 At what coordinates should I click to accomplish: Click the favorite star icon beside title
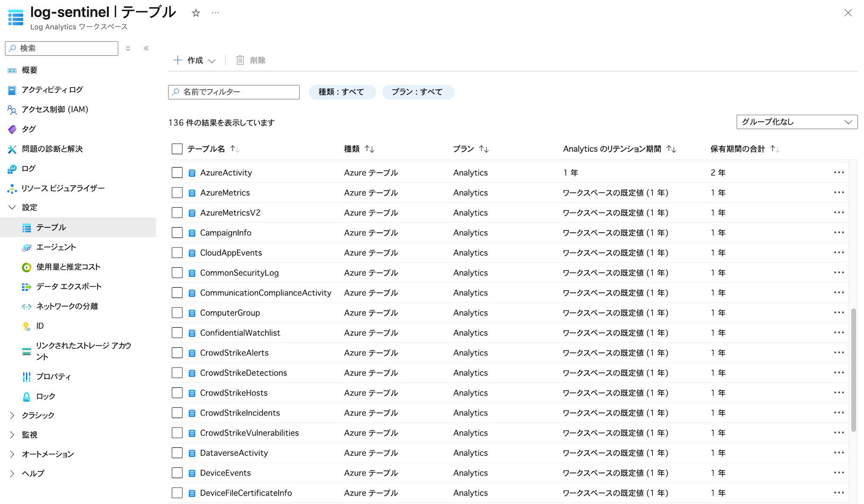pos(196,13)
